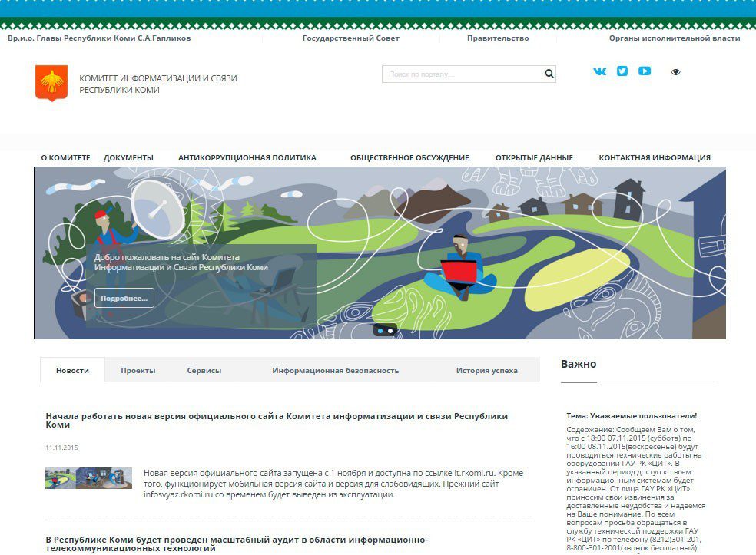
Task: Go to «Контактная информация» menu item
Action: click(x=655, y=158)
